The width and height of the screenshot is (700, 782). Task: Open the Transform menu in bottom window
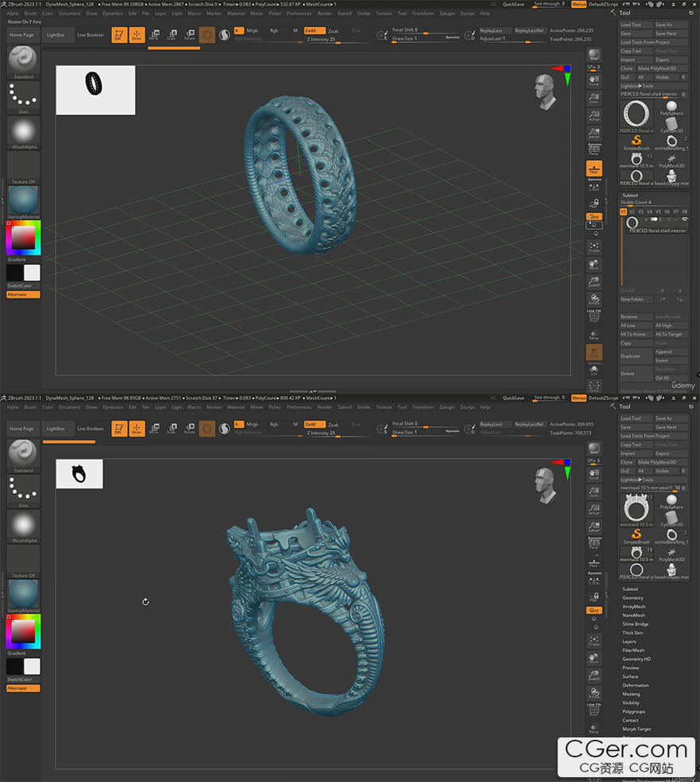(x=423, y=407)
